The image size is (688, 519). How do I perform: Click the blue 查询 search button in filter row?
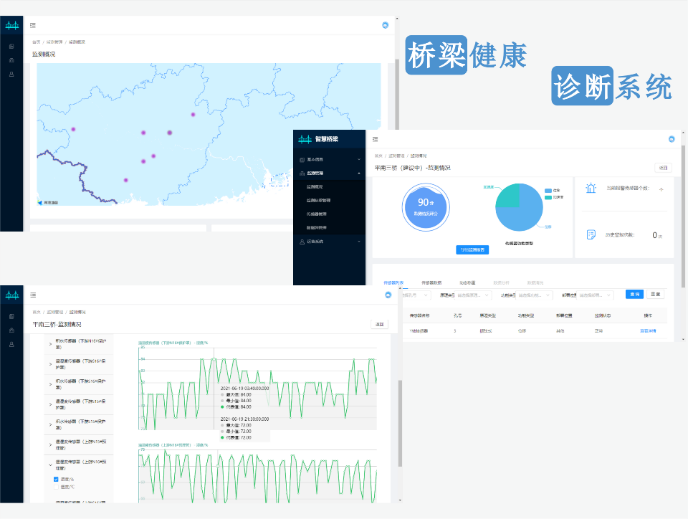634,294
